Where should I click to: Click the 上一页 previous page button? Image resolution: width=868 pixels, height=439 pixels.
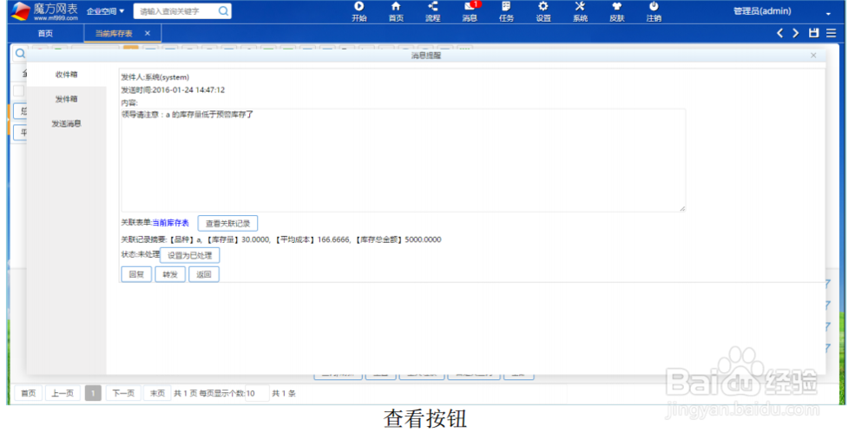coord(62,393)
